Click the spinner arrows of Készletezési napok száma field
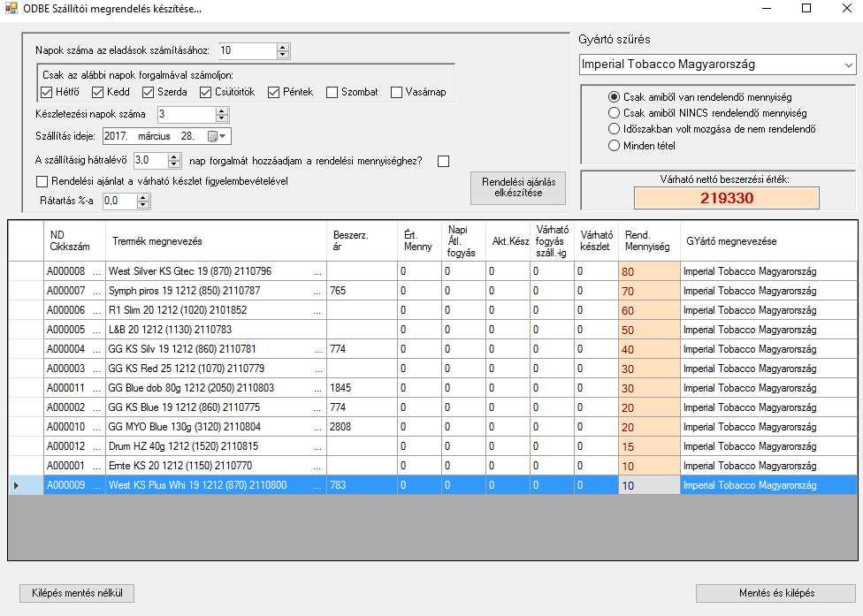This screenshot has height=616, width=863. coord(222,114)
